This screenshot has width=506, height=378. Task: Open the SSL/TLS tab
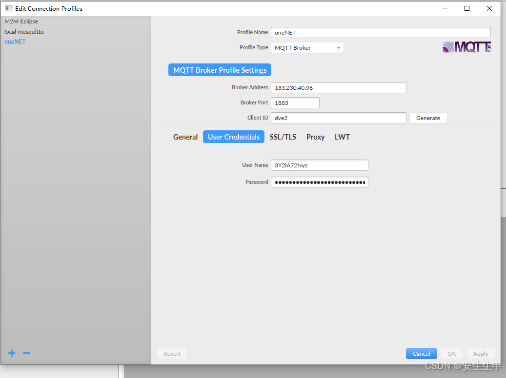pos(283,137)
